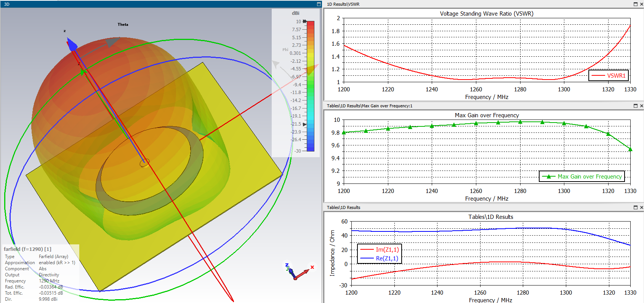Viewport: 644px width, 303px height.
Task: Click the Phi label near the color scale
Action: (285, 49)
